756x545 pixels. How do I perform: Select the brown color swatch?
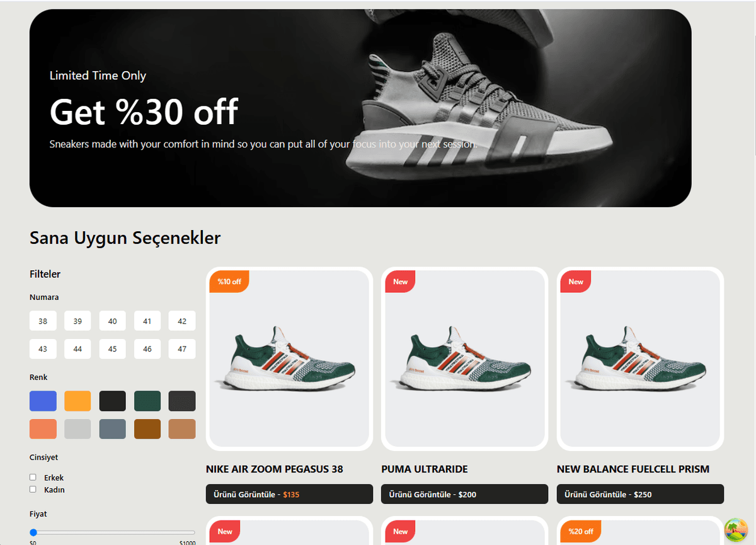[x=147, y=429]
